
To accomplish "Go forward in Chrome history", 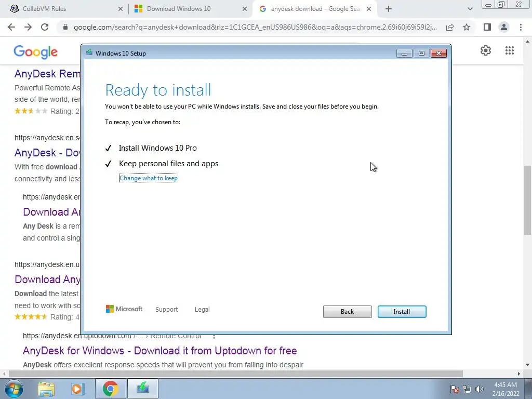I will pos(28,27).
